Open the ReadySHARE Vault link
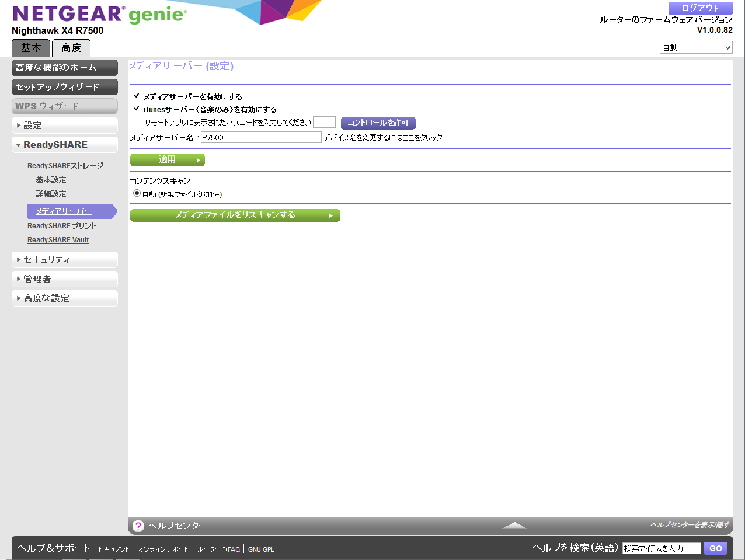Image resolution: width=745 pixels, height=560 pixels. point(58,240)
